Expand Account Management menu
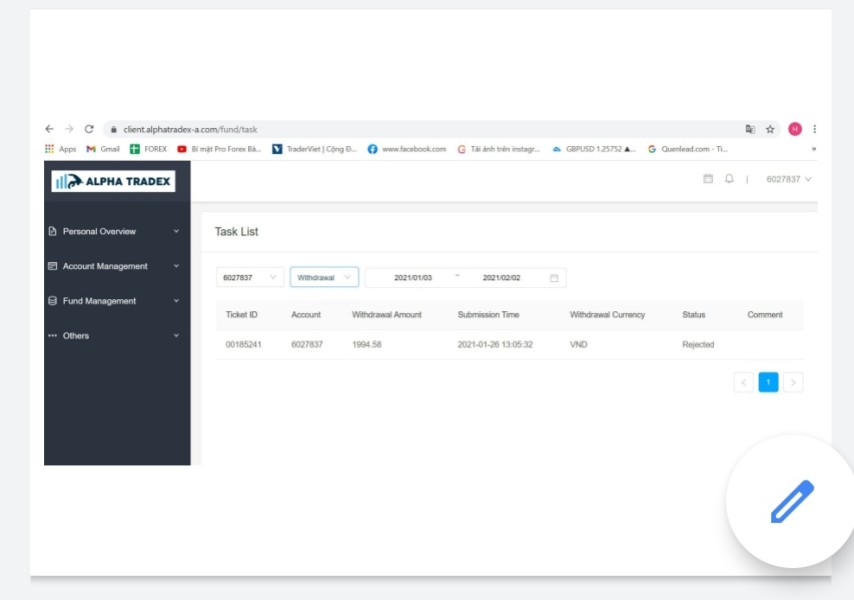The image size is (854, 600). click(114, 266)
